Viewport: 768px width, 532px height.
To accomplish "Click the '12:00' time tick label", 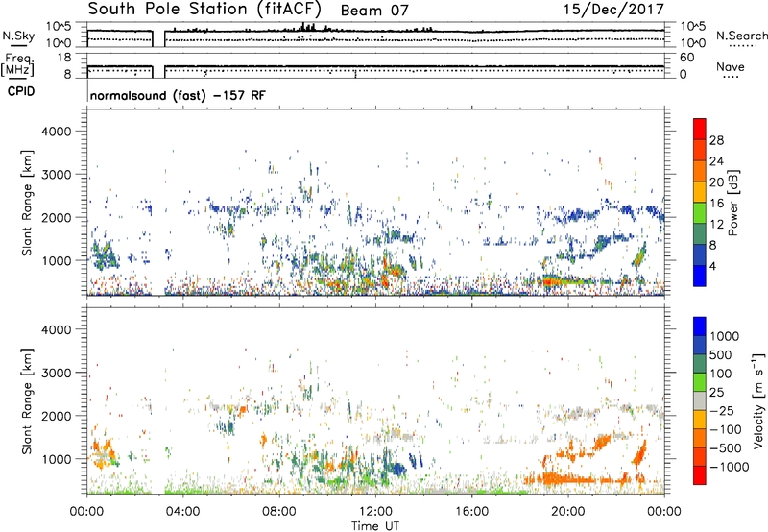I will 375,512.
